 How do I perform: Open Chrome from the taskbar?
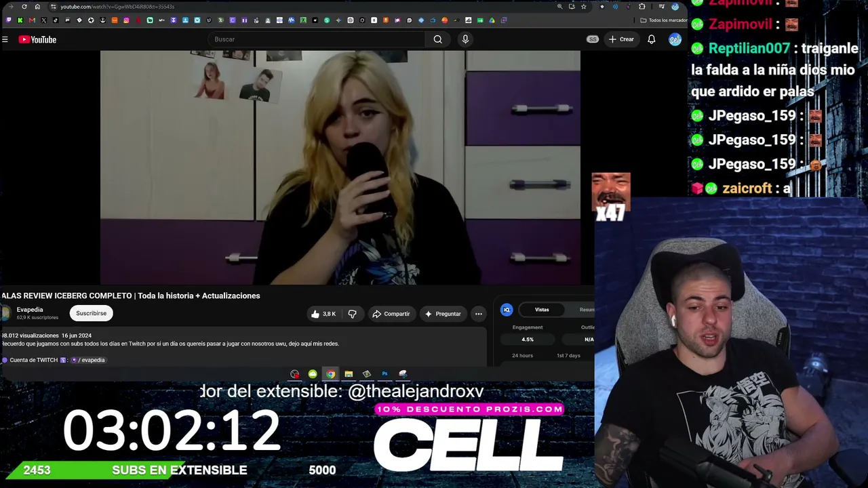coord(330,374)
